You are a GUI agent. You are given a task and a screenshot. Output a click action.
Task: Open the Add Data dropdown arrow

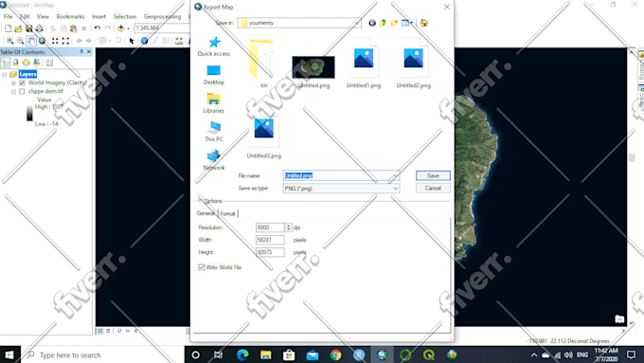(128, 28)
